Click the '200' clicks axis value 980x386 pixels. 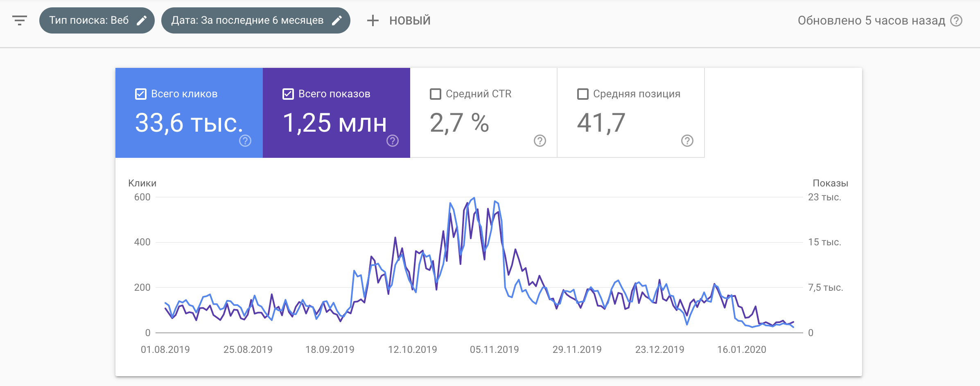(142, 287)
